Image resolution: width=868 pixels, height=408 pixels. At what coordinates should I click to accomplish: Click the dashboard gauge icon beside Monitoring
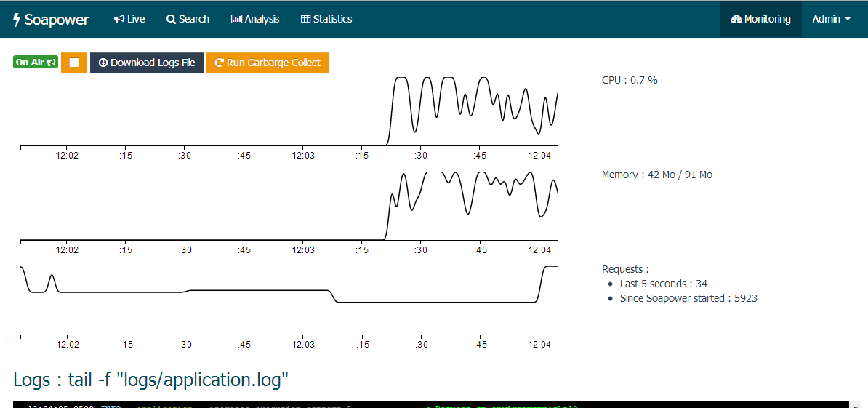point(736,20)
